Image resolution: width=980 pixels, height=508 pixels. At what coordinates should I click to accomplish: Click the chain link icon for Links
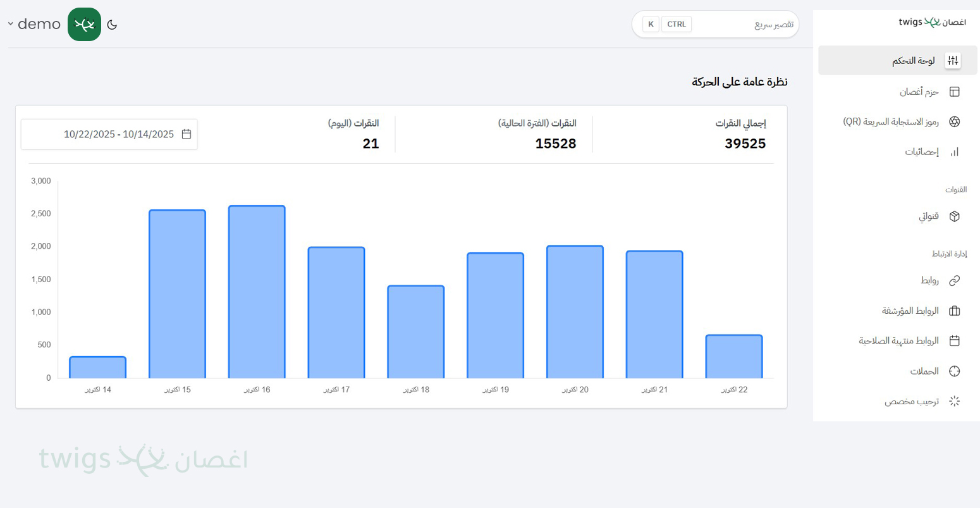(x=954, y=280)
